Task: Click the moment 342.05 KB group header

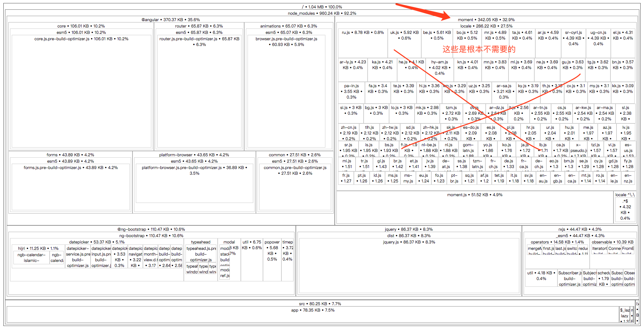Action: click(486, 20)
